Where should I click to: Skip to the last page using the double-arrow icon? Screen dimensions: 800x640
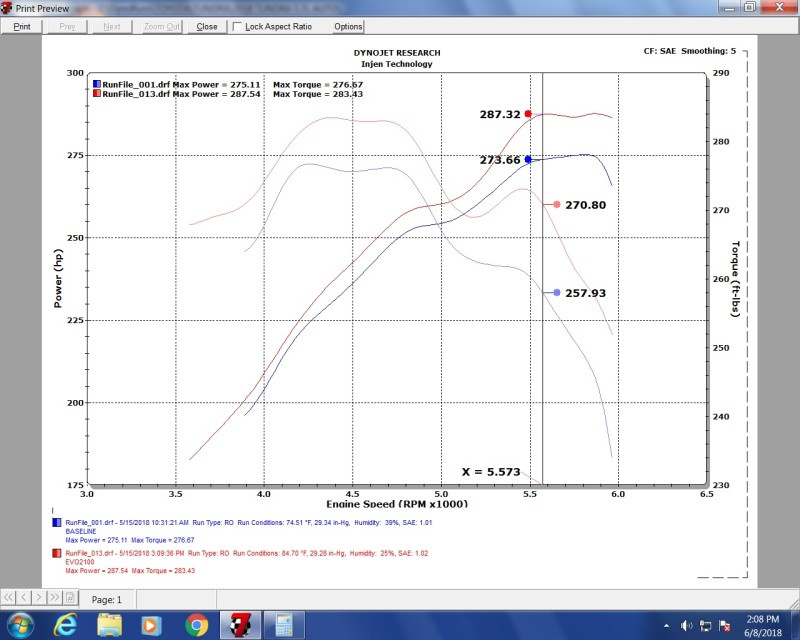[54, 598]
